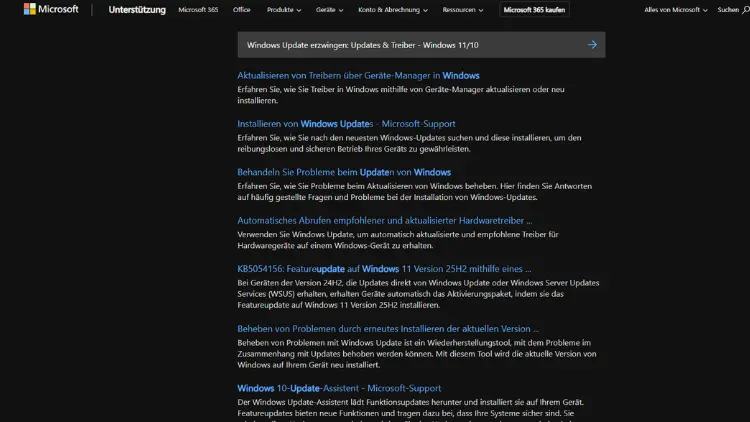Go to Microsoft 365 nav item
The width and height of the screenshot is (750, 422).
point(198,10)
